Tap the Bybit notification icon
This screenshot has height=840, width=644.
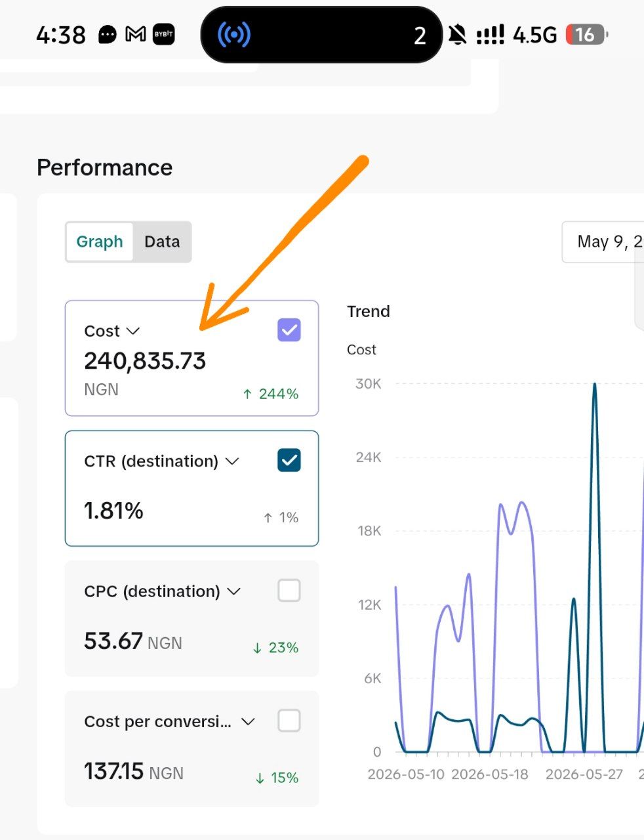tap(163, 34)
